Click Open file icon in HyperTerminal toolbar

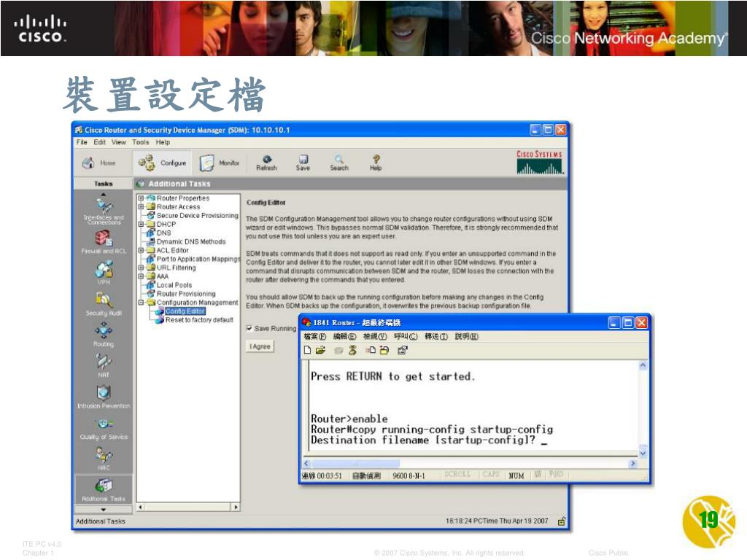[321, 351]
